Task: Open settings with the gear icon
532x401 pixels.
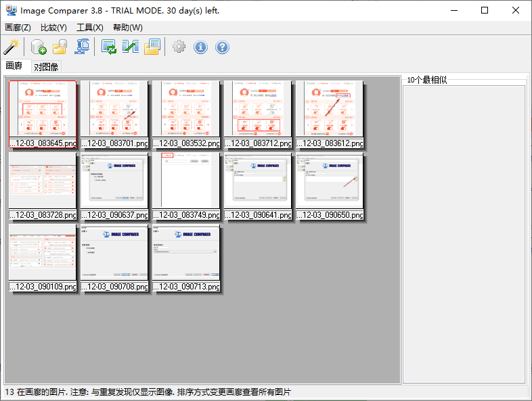Action: click(x=179, y=47)
